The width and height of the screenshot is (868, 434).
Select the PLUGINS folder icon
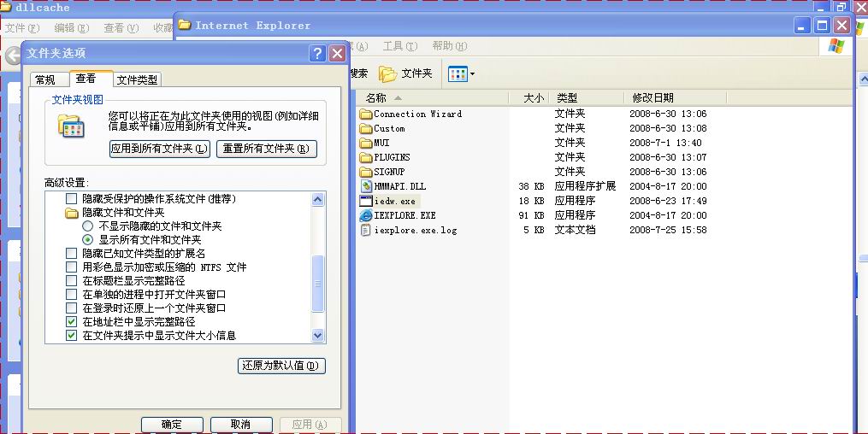click(365, 157)
